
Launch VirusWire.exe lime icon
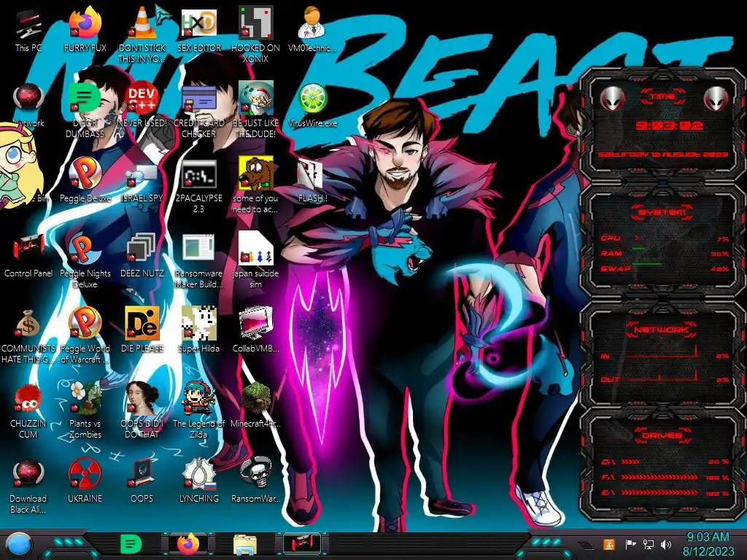(x=312, y=98)
